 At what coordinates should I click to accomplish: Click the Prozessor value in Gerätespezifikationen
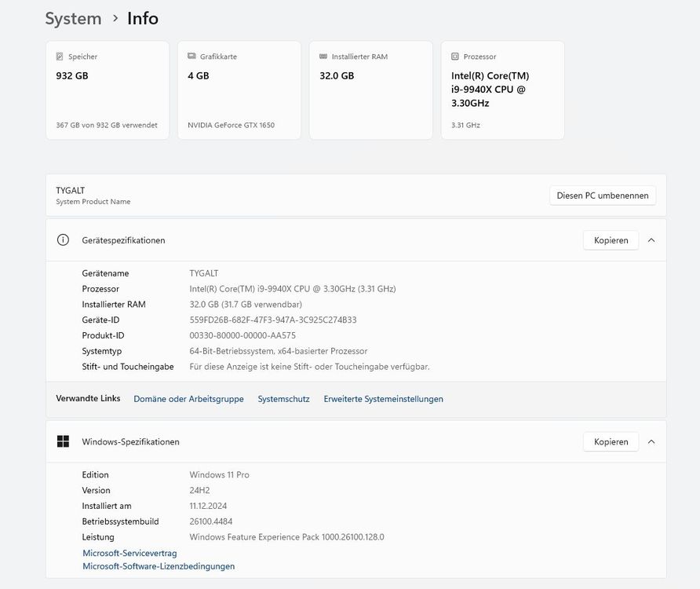(293, 289)
